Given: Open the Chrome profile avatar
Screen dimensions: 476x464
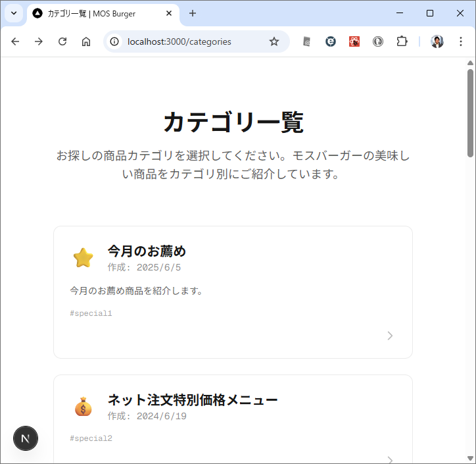Looking at the screenshot, I should click(x=437, y=41).
